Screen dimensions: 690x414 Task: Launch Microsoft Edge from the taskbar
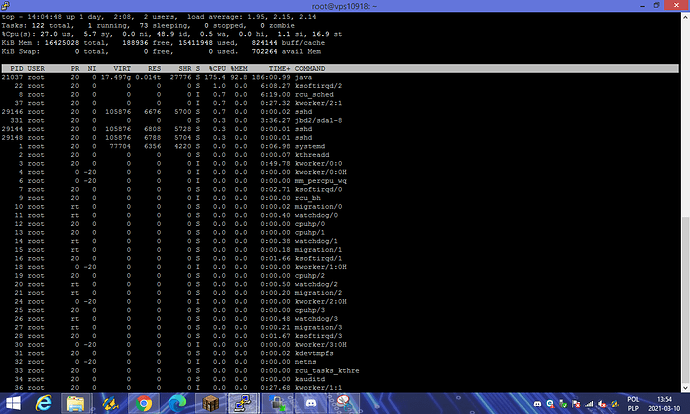click(x=177, y=402)
